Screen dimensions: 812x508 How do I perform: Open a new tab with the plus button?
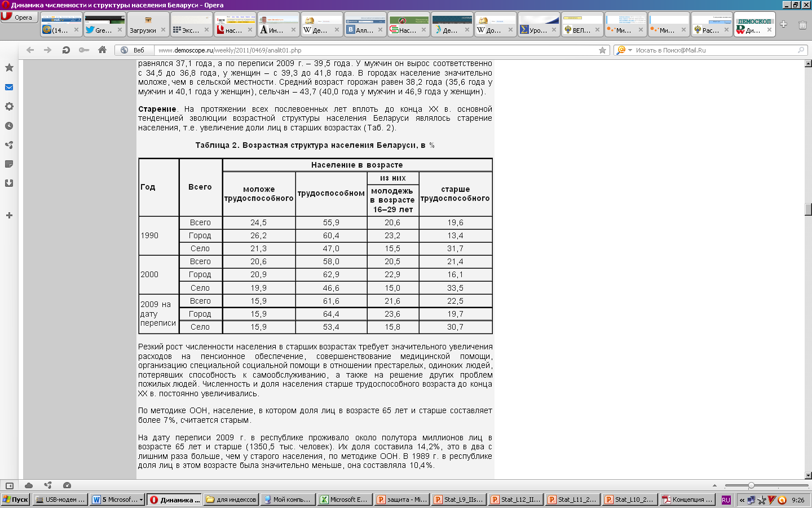(783, 24)
